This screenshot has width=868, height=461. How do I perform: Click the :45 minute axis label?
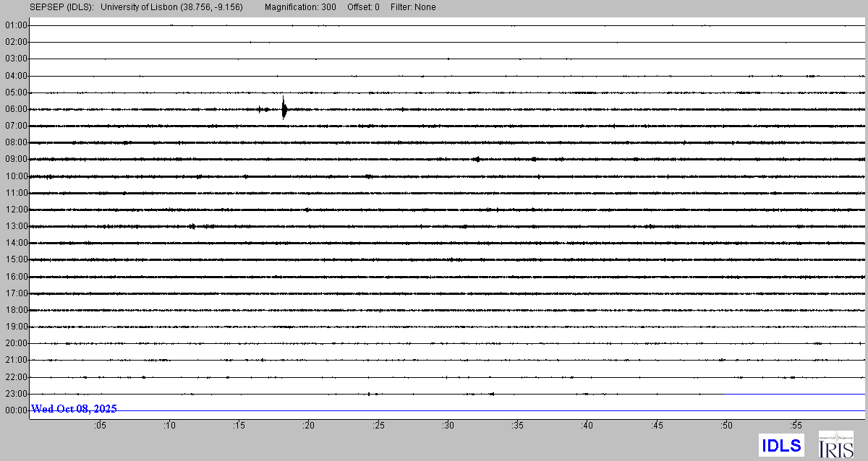click(657, 426)
